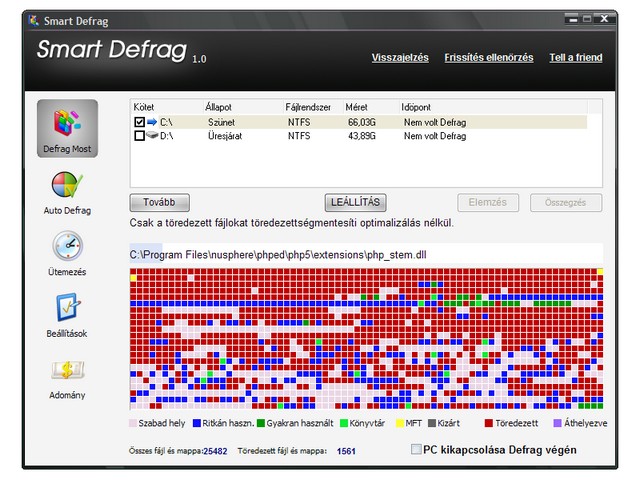Click the Töredezett red legend swatch
The height and width of the screenshot is (480, 640).
[x=489, y=423]
